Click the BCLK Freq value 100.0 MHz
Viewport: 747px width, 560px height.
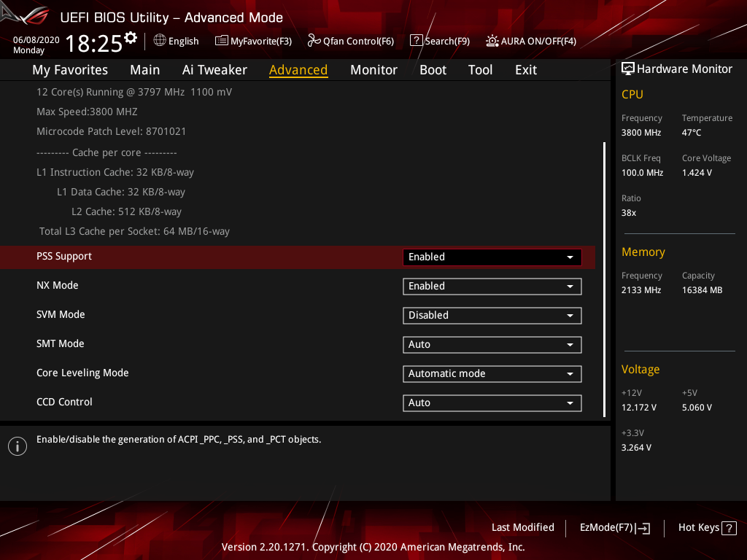[642, 172]
